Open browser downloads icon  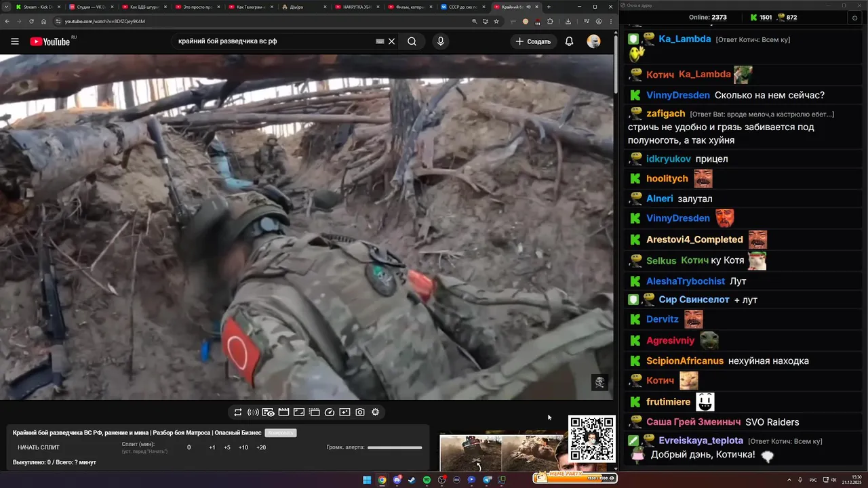click(x=568, y=21)
